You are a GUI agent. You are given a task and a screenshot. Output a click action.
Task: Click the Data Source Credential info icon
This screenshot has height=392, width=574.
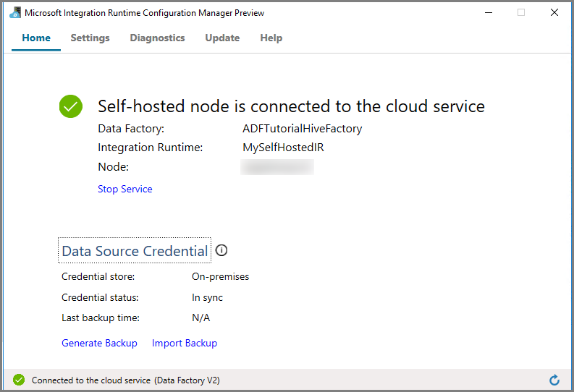[x=221, y=250]
